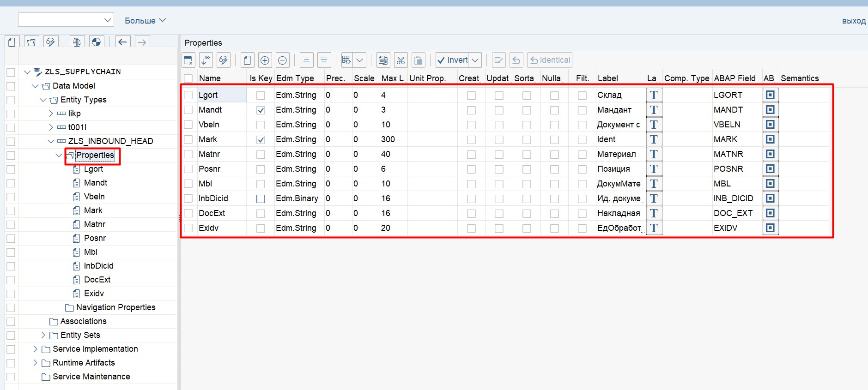
Task: Click the layout settings grid icon
Action: click(x=346, y=60)
